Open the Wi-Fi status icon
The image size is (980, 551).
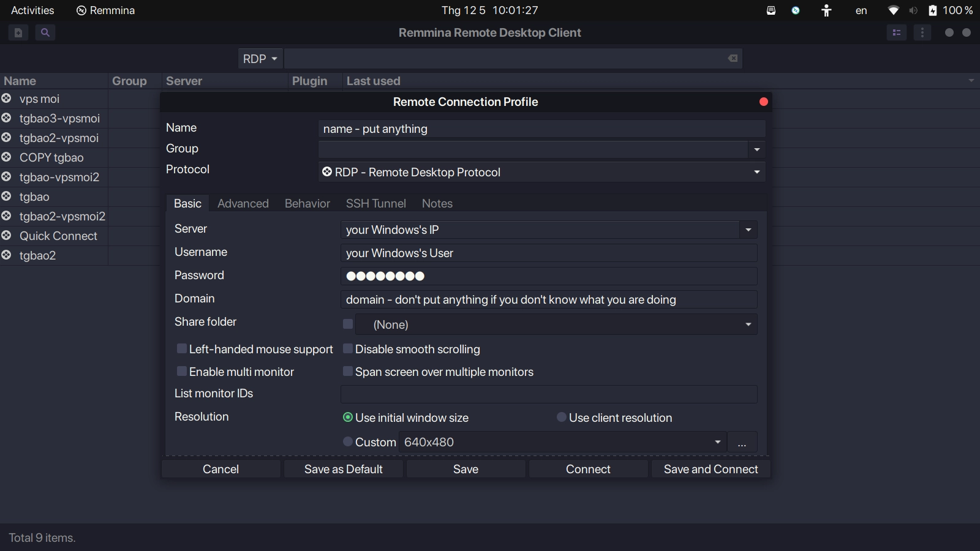click(894, 10)
